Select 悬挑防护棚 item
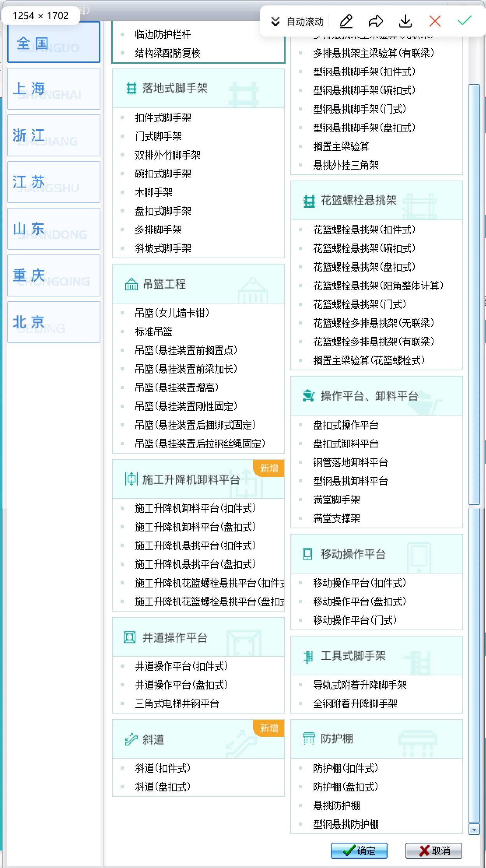Image resolution: width=486 pixels, height=868 pixels. pyautogui.click(x=337, y=806)
